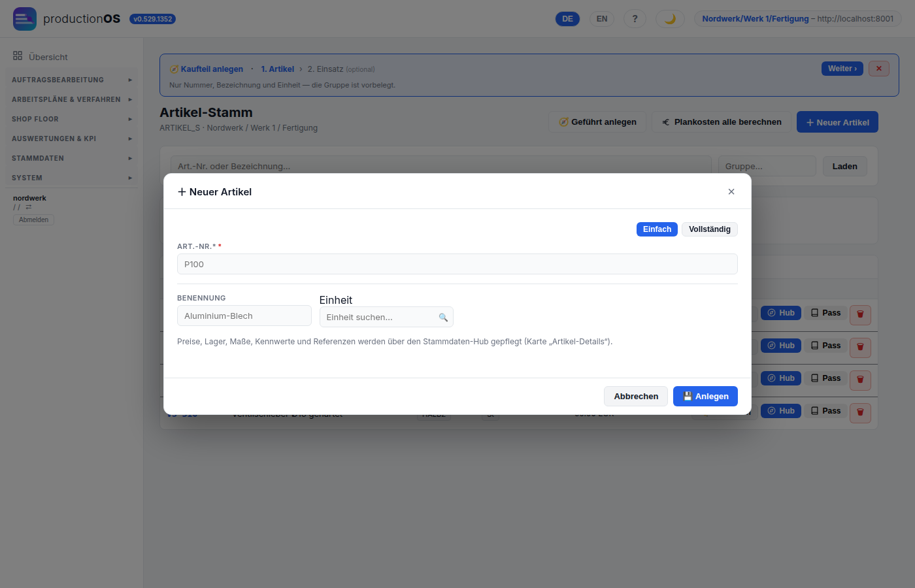Select the Einfach mode toggle
This screenshot has width=915, height=588.
[657, 229]
